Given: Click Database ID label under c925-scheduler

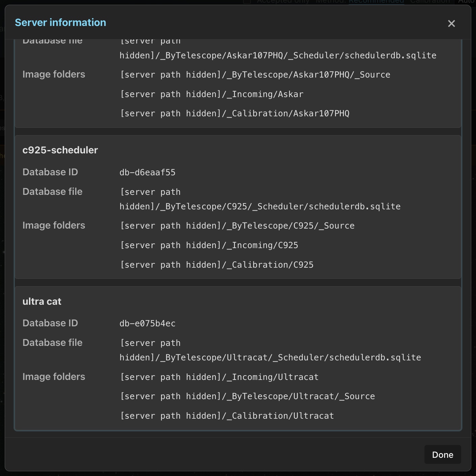Looking at the screenshot, I should pos(50,172).
